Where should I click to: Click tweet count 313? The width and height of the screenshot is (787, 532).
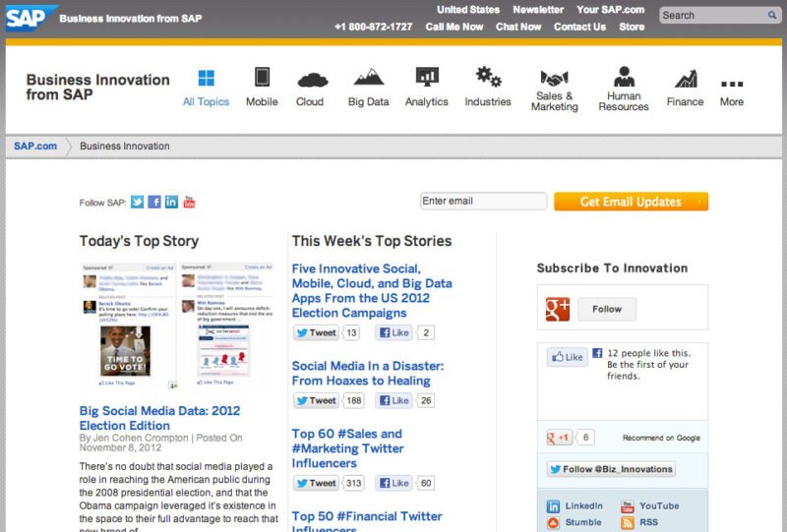tap(354, 483)
